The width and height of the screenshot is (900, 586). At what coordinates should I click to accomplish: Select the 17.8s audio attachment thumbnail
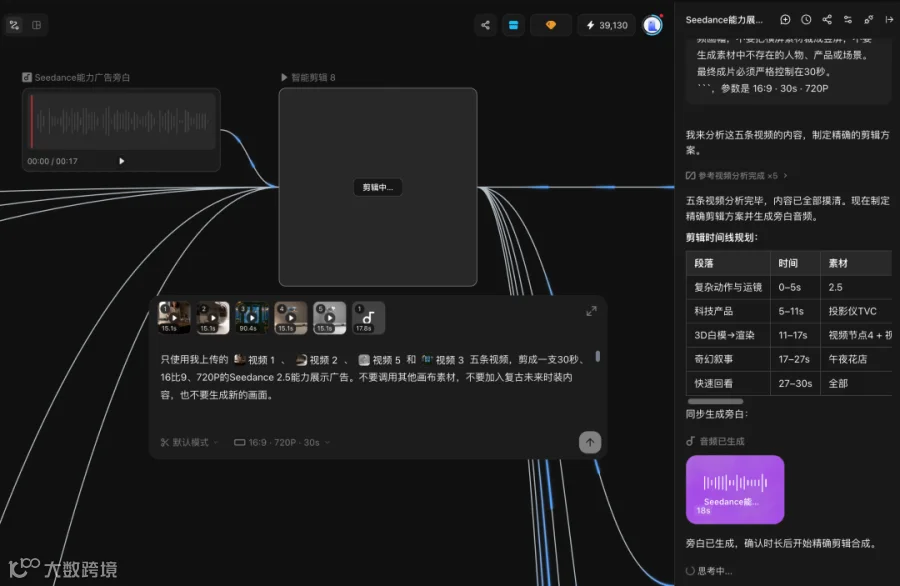[x=368, y=317]
